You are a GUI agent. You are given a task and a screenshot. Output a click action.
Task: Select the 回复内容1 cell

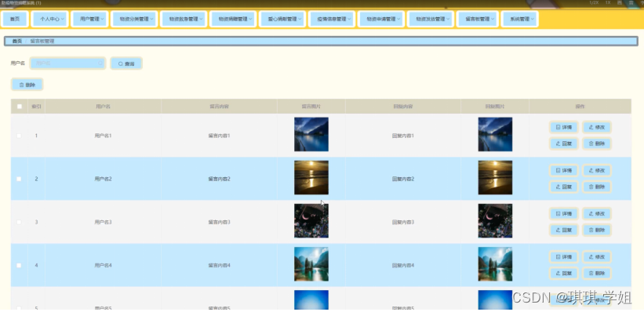click(403, 136)
